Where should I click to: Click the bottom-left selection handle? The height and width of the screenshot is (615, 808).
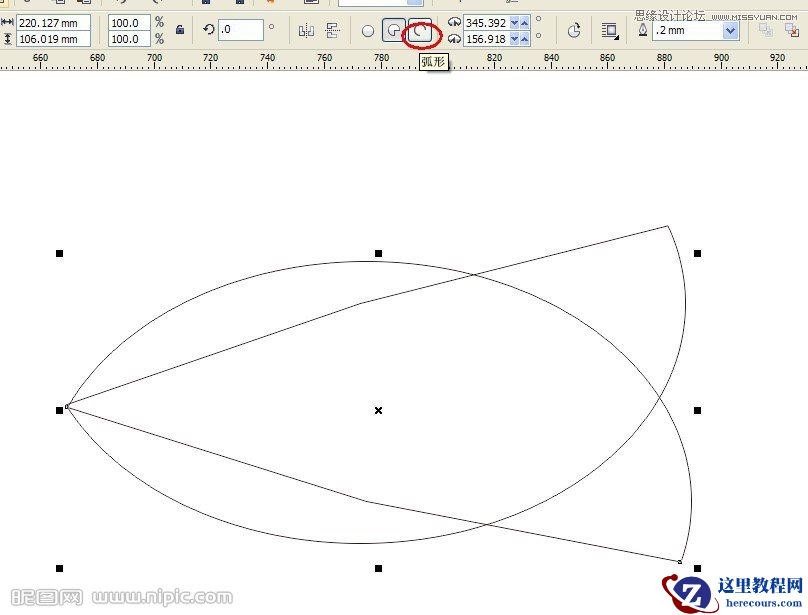tap(60, 568)
